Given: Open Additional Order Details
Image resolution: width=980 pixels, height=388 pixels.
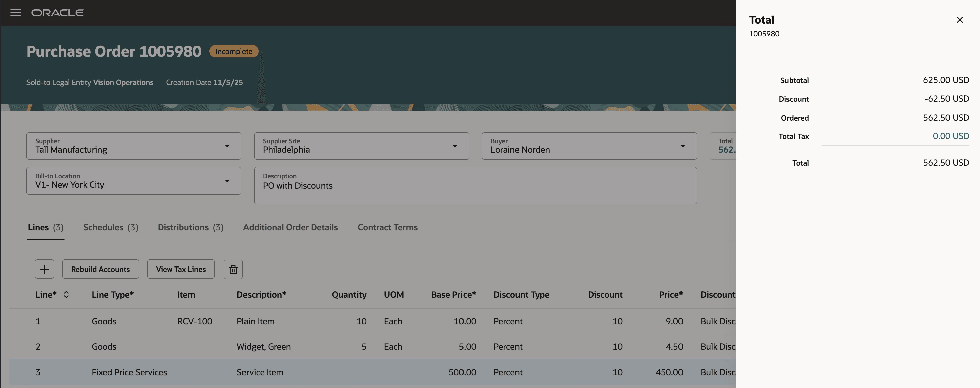Looking at the screenshot, I should tap(290, 227).
